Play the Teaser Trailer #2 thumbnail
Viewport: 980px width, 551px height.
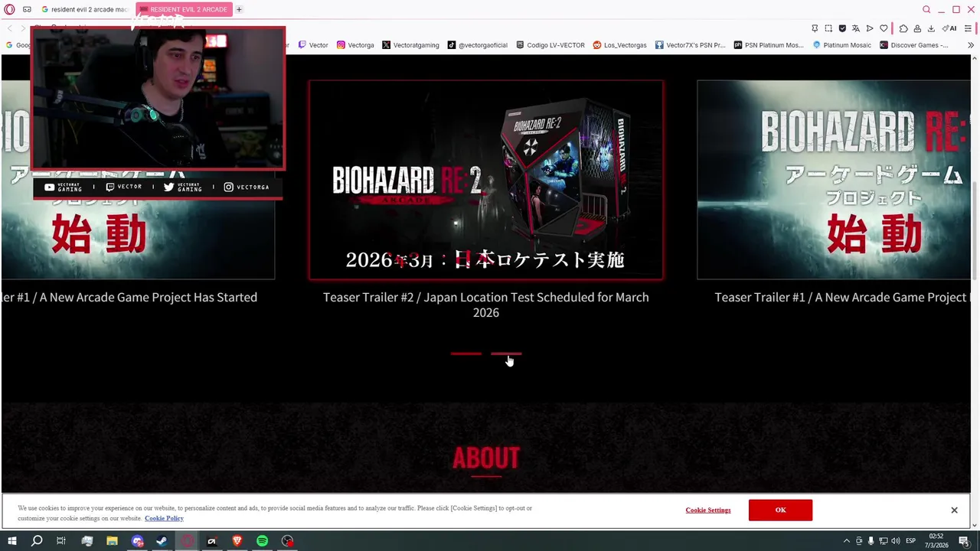[x=486, y=180]
